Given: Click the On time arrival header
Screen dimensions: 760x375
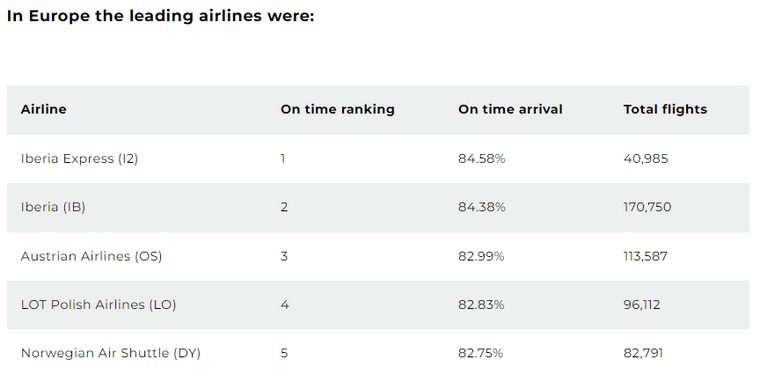Looking at the screenshot, I should [x=510, y=109].
